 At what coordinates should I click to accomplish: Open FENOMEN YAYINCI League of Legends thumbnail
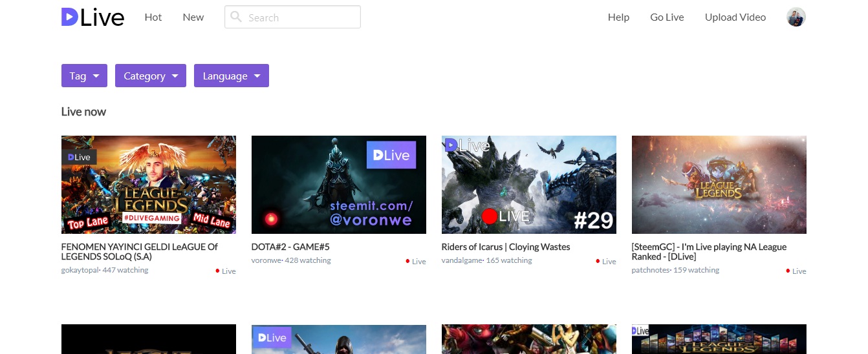[149, 185]
